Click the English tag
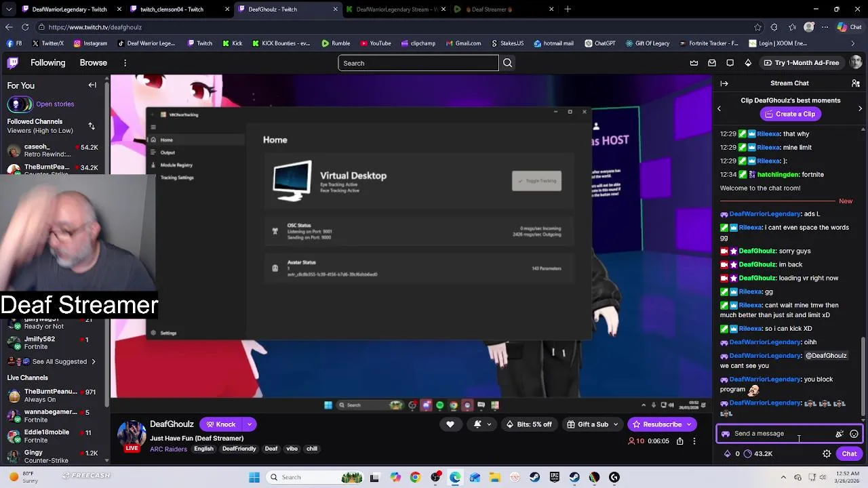The width and height of the screenshot is (868, 488). point(203,449)
